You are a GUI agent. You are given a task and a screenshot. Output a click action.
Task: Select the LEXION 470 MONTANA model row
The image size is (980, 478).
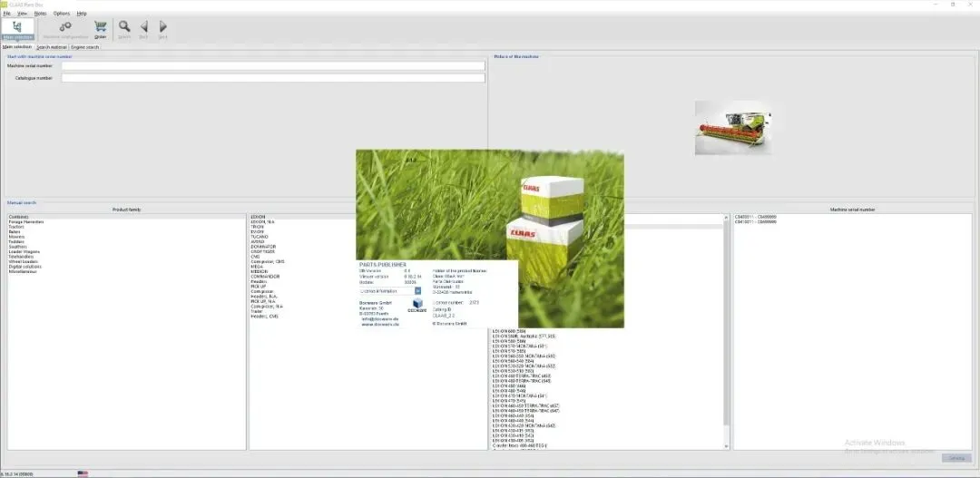tap(607, 396)
